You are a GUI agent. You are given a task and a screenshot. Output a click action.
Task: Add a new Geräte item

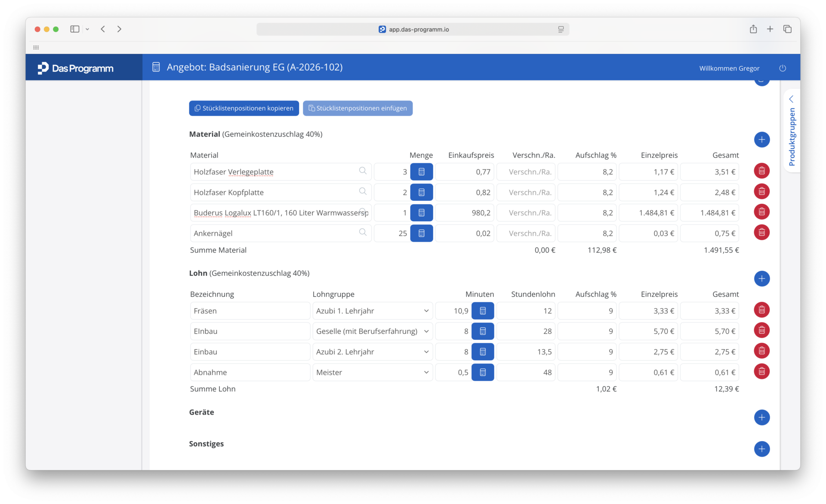click(761, 418)
